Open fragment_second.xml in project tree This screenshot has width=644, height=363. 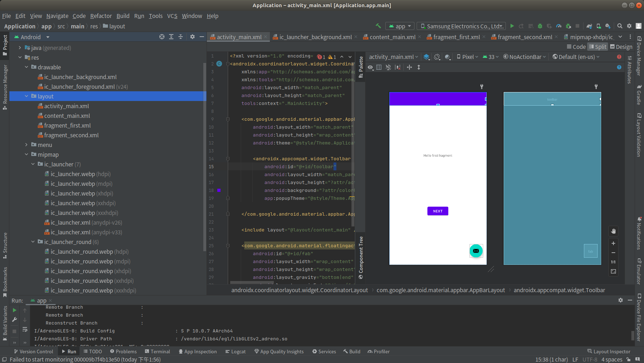coord(71,135)
